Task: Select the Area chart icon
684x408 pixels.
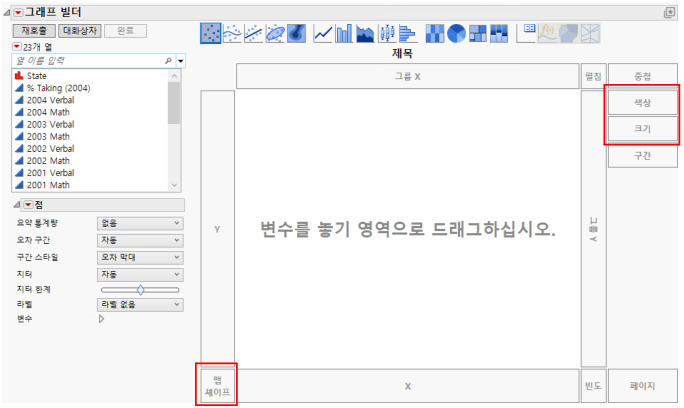Action: [365, 34]
